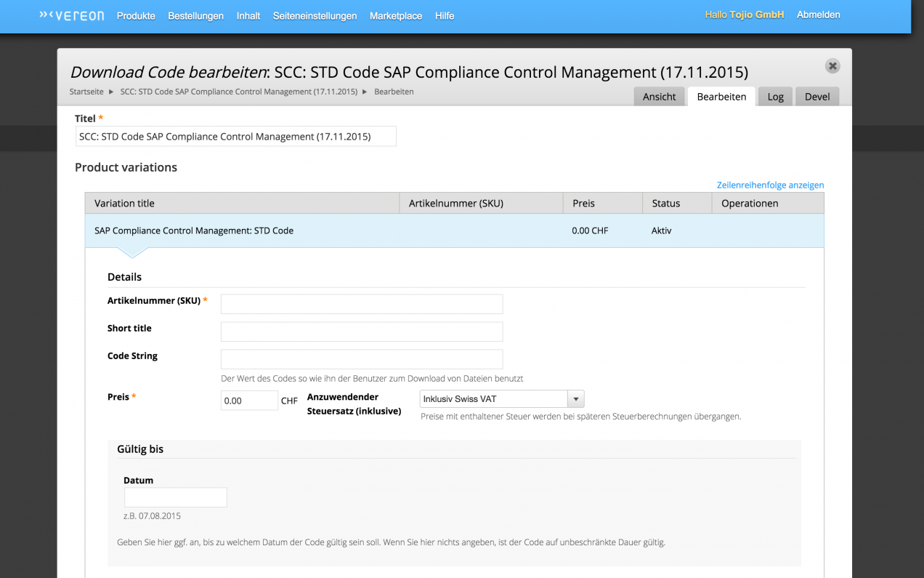Open Seiteneinstellungen in the top navigation
924x578 pixels.
pyautogui.click(x=315, y=16)
